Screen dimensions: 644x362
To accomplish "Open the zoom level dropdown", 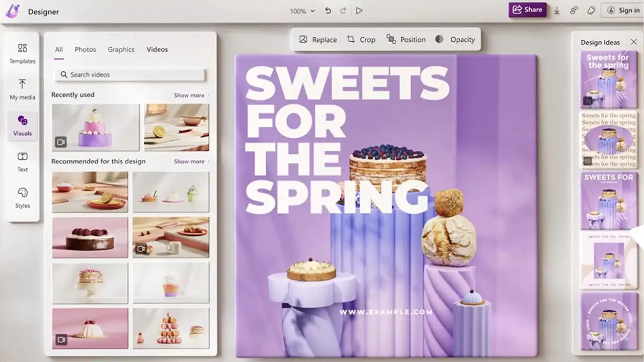I will click(301, 10).
